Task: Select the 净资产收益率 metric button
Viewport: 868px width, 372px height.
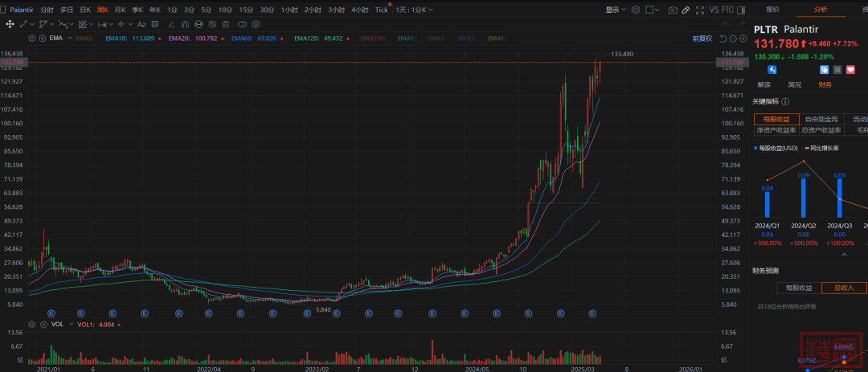Action: pos(776,130)
